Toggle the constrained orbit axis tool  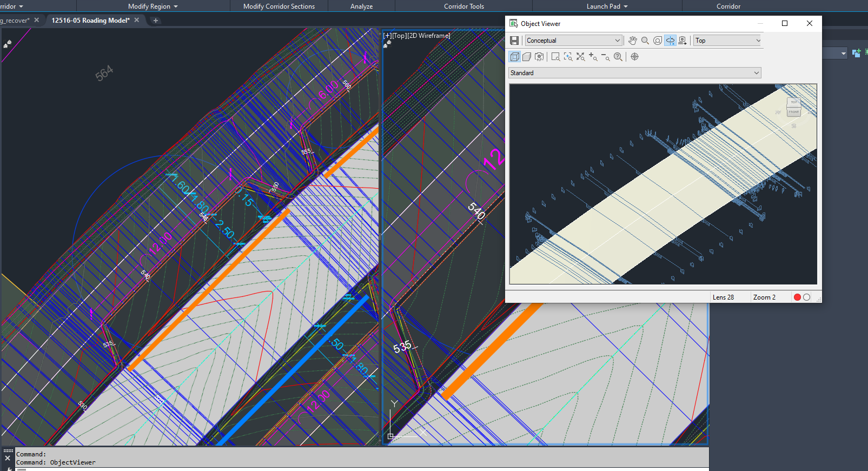(670, 41)
